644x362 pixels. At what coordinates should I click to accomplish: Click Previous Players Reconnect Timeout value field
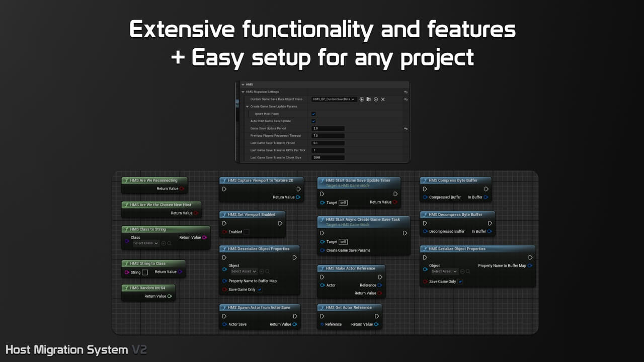(x=328, y=136)
